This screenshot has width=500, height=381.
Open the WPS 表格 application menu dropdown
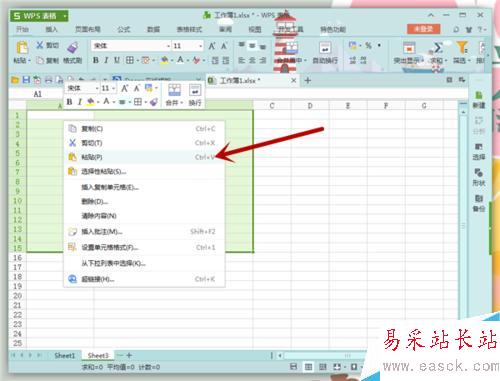point(65,16)
